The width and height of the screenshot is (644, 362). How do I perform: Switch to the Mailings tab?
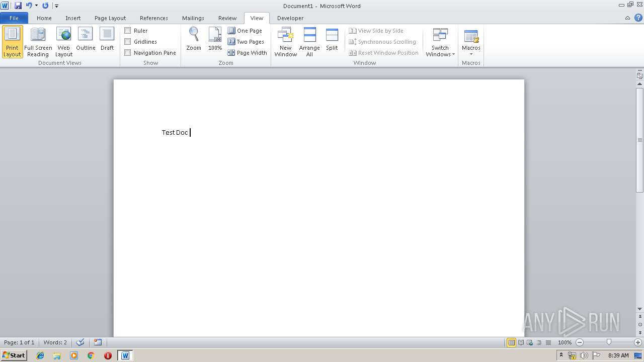pyautogui.click(x=193, y=18)
